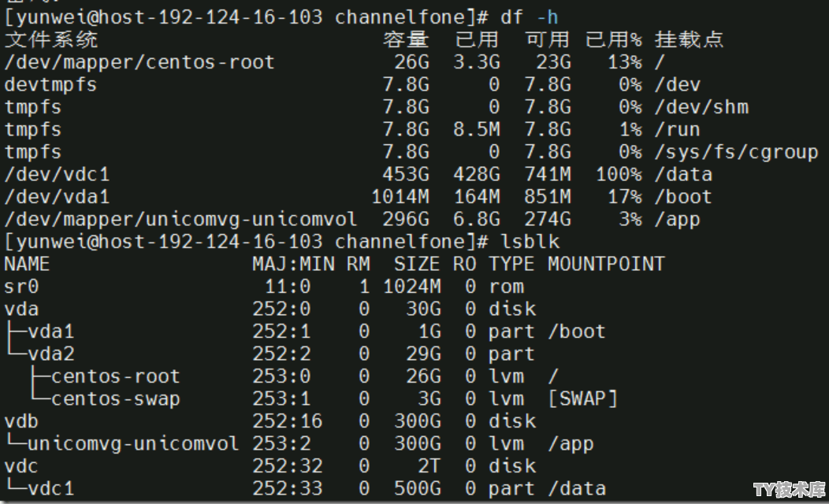Click the vda2 partition tree entry
The height and width of the screenshot is (504, 829).
point(50,354)
